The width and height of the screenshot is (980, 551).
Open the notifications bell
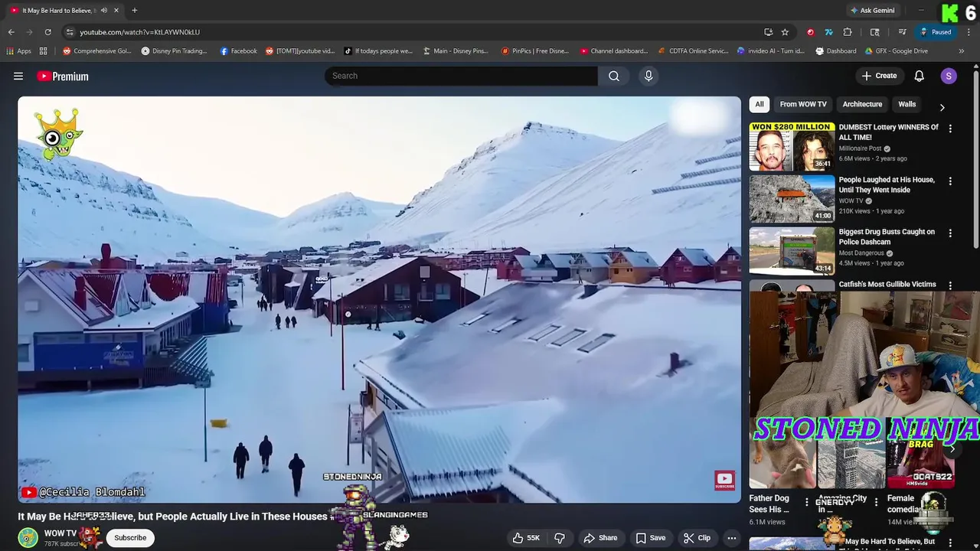coord(920,76)
